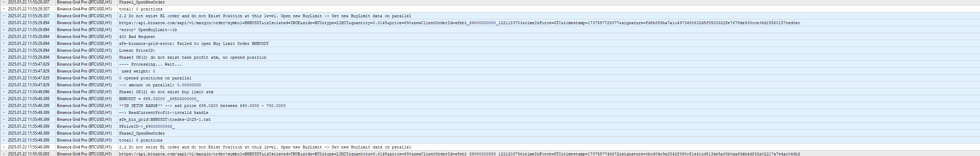The image size is (980, 156).
Task: Click source 'Binance Grid Pro' in 'used weight: 0' row
Action: click(84, 71)
